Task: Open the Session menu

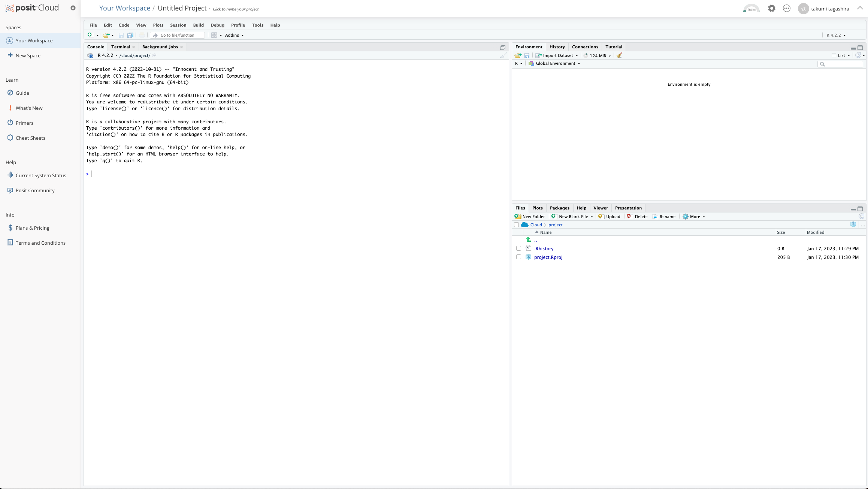Action: click(x=178, y=25)
